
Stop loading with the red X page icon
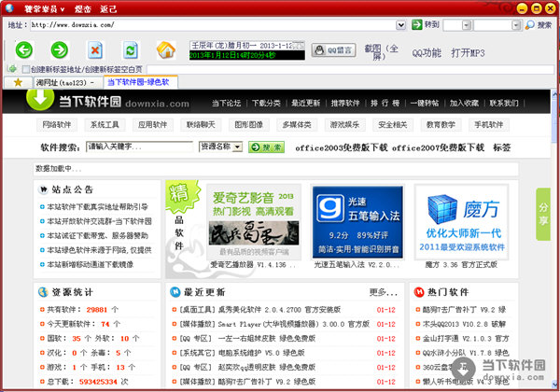pyautogui.click(x=95, y=50)
